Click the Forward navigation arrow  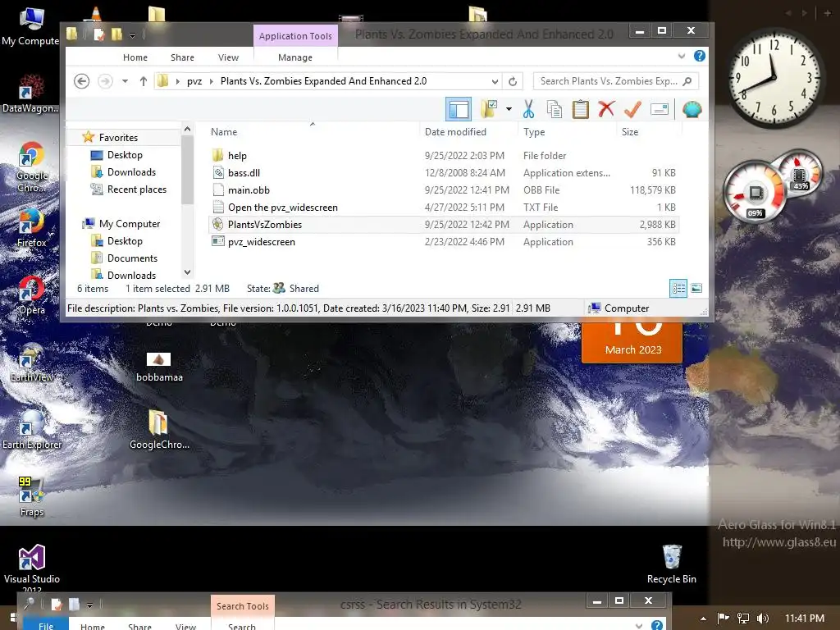105,81
